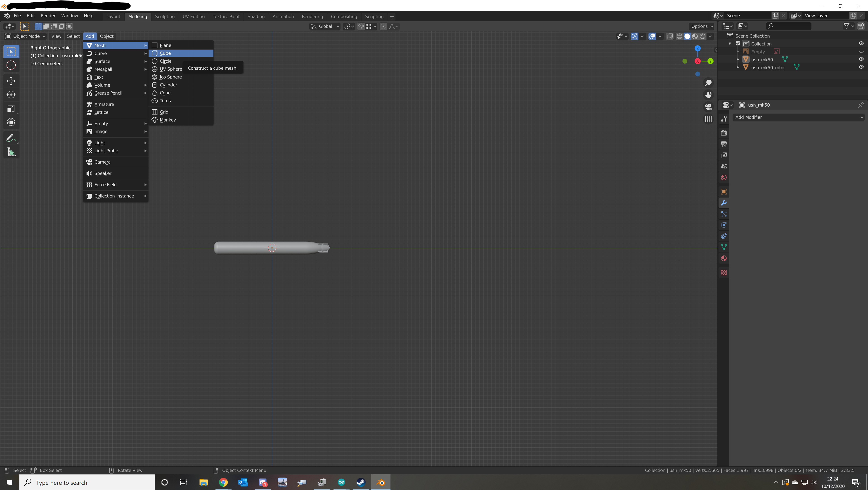Select the Measure tool
The height and width of the screenshot is (490, 868).
tap(11, 152)
